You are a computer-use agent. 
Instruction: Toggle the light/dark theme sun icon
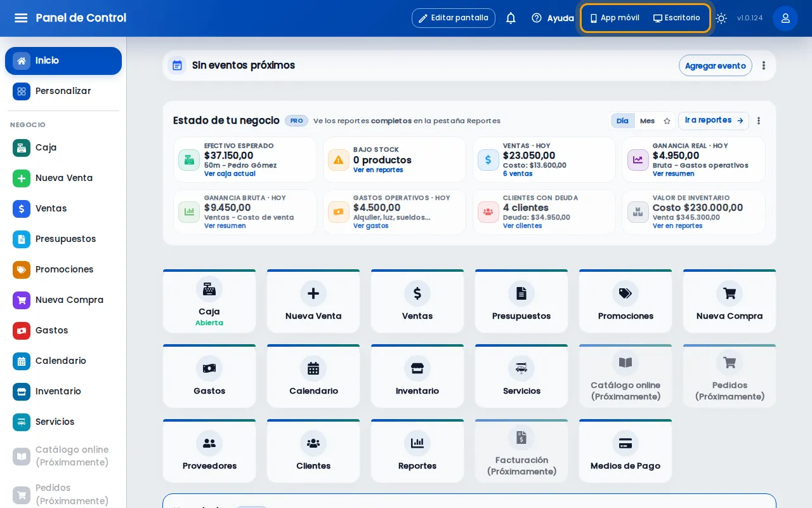[721, 18]
